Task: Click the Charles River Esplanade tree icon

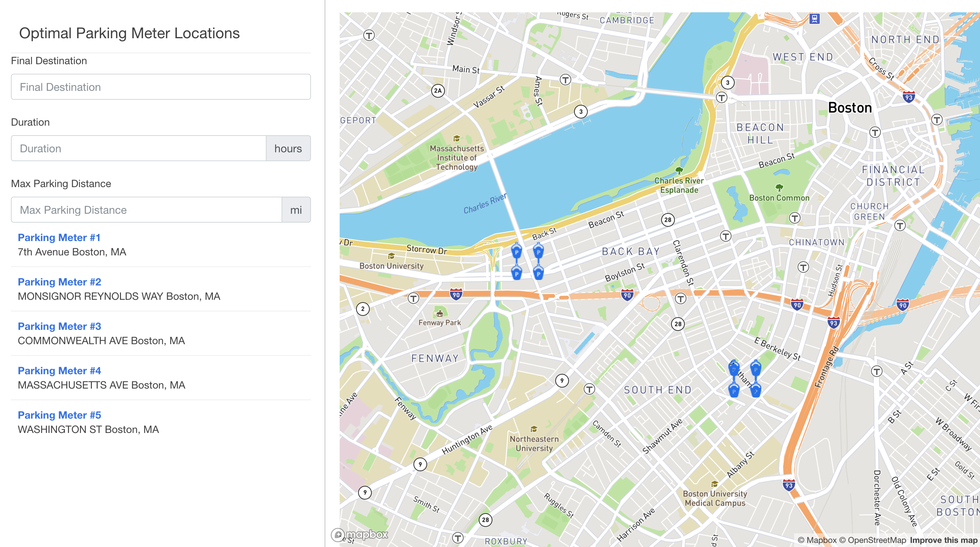Action: [679, 171]
